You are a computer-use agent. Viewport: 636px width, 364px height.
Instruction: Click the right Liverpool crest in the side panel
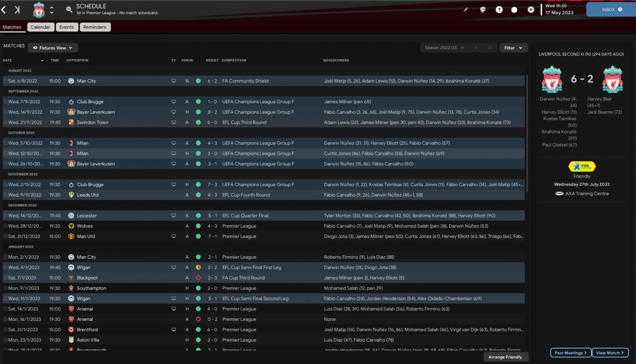[x=613, y=79]
